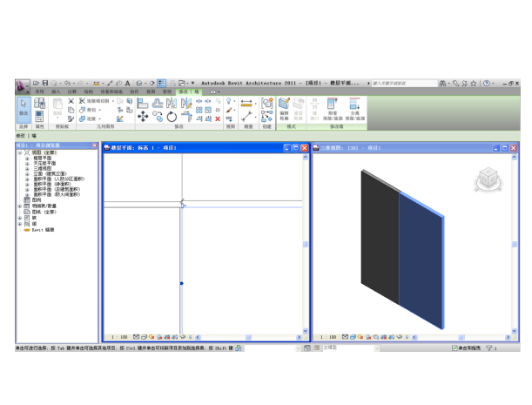
Task: Collapse the 视图 (全部) root node
Action: (20, 154)
